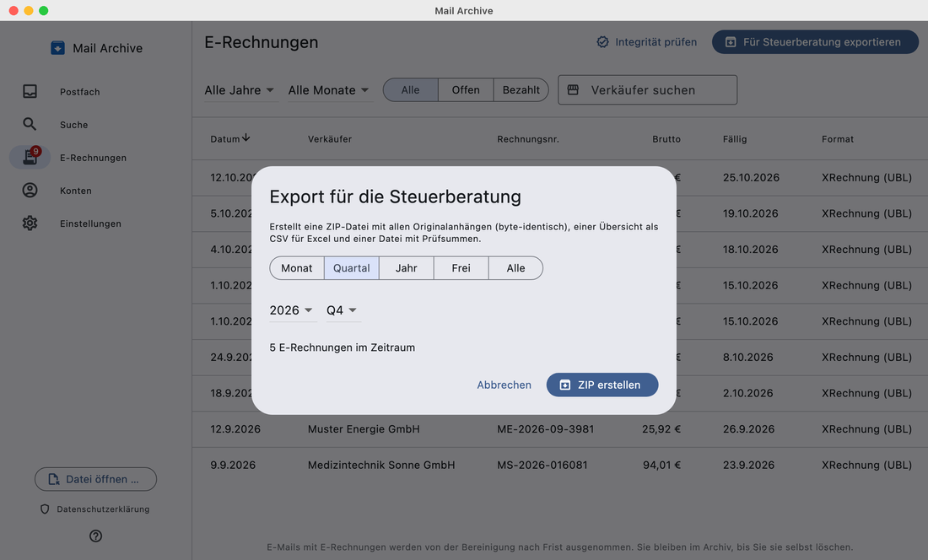
Task: Click the due date 8.10.2026
Action: coord(747,358)
